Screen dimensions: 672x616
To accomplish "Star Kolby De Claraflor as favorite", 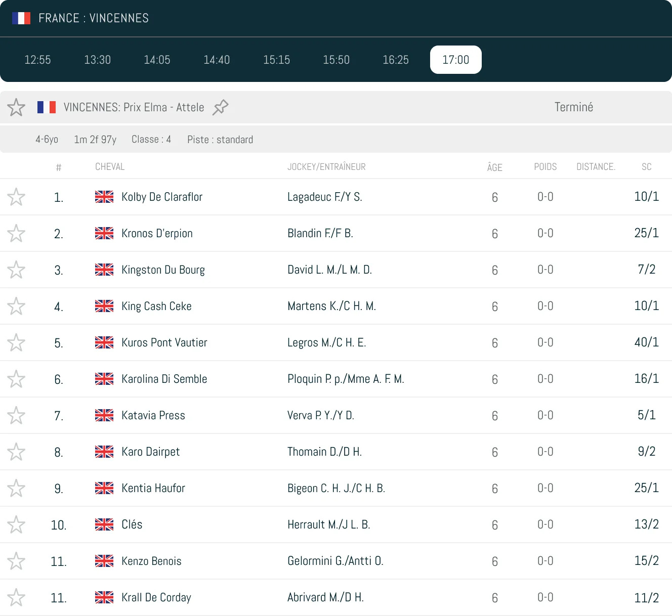I will click(x=16, y=197).
